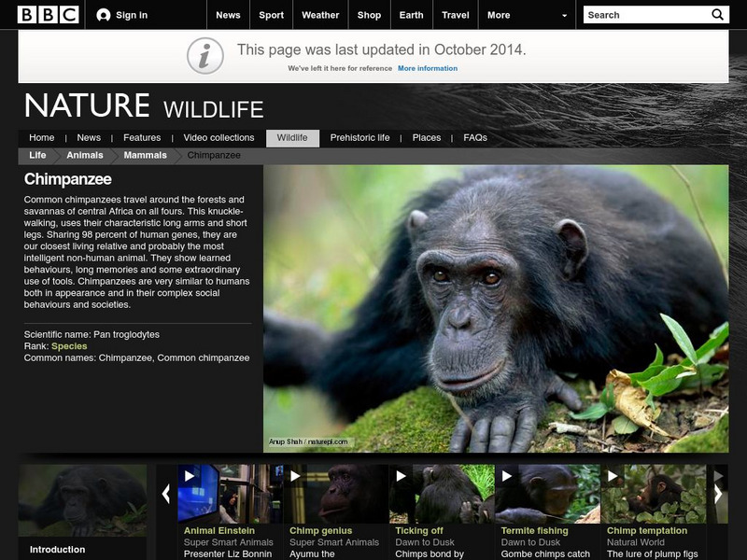Click the NATURE title heading

coord(87,105)
